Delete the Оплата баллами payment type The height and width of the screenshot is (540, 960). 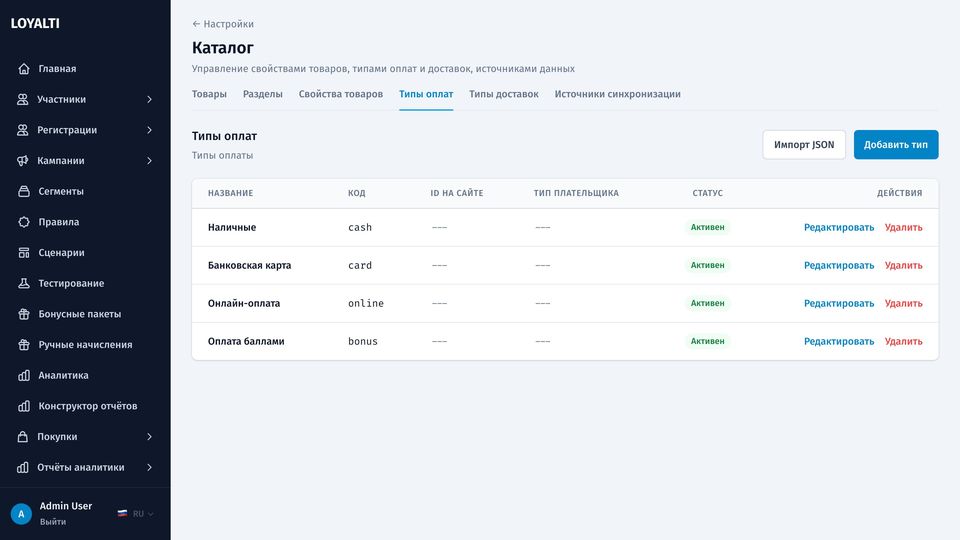[903, 341]
